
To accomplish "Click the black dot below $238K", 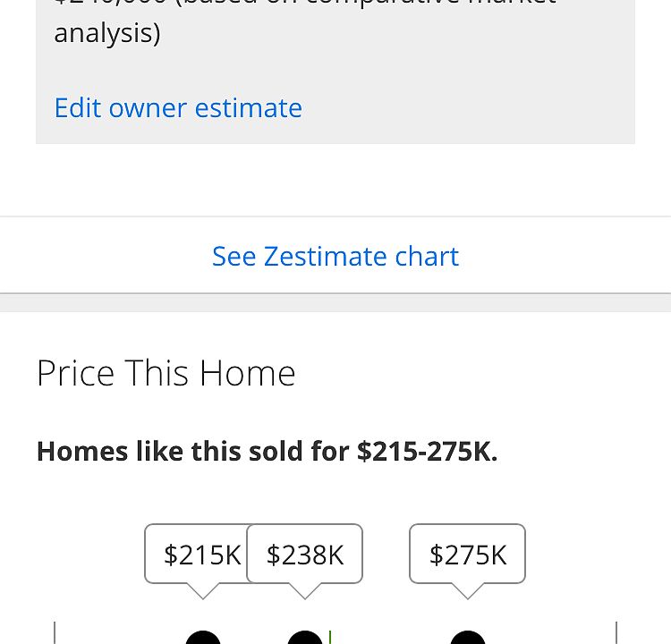I will pyautogui.click(x=305, y=638).
